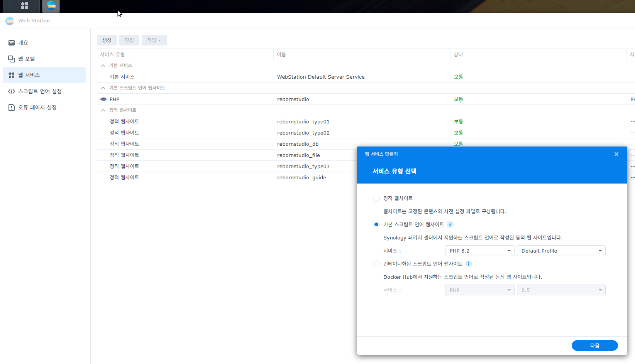Open the 웹 서비스 sidebar section
This screenshot has width=635, height=364.
44,75
